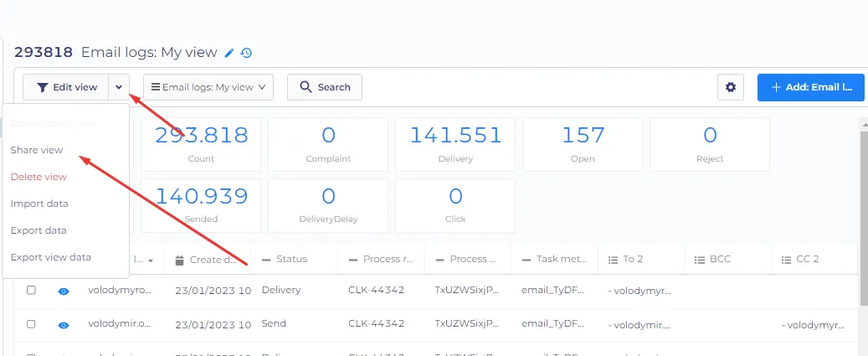Click the list icon in To 2 header
This screenshot has width=868, height=356.
click(612, 259)
